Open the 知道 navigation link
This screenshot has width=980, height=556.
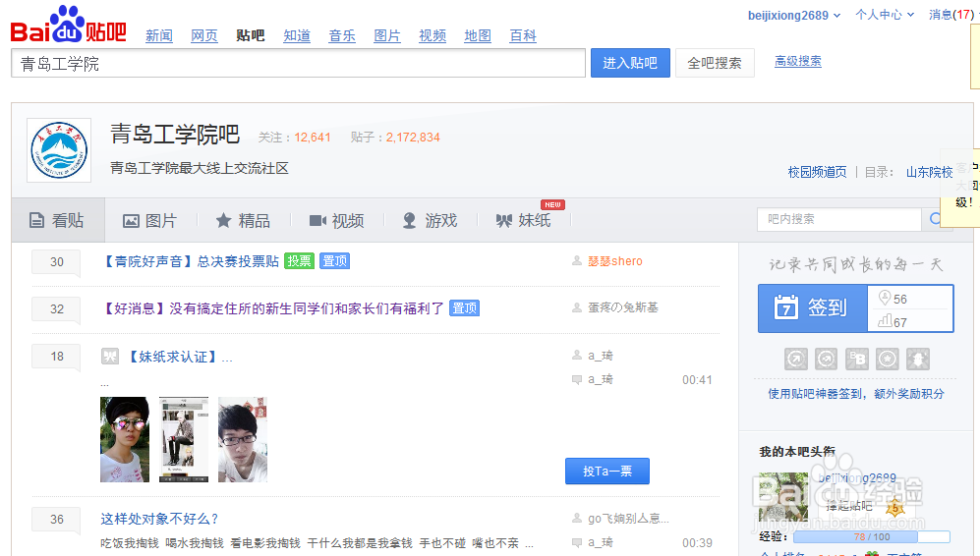tap(297, 36)
